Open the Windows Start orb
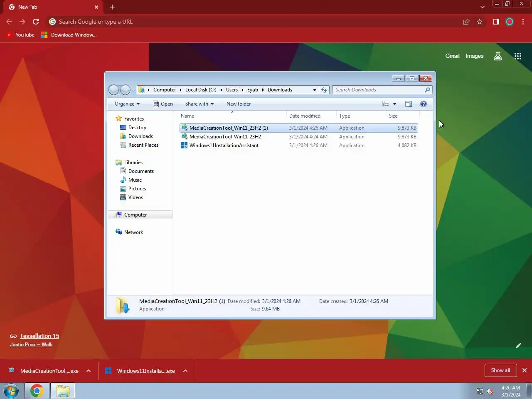 click(x=11, y=391)
